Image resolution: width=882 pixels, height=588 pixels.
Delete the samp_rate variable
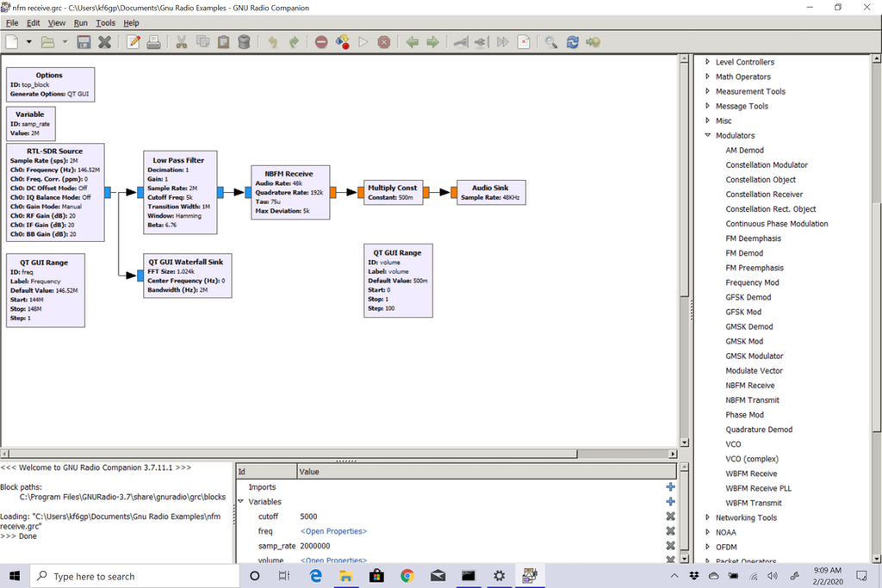click(x=670, y=545)
